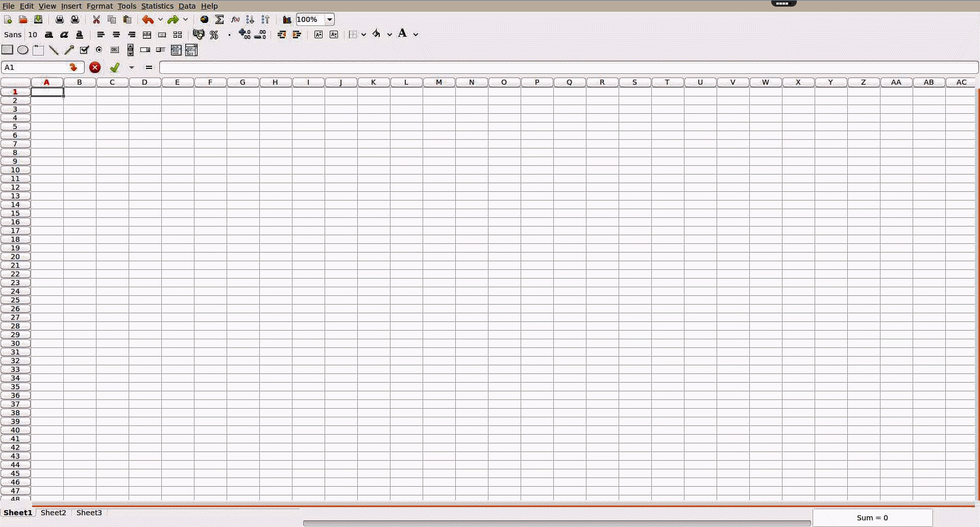
Task: Switch to Sheet2
Action: 53,513
